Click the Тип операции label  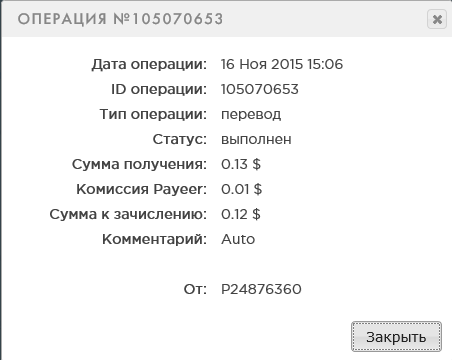[153, 114]
